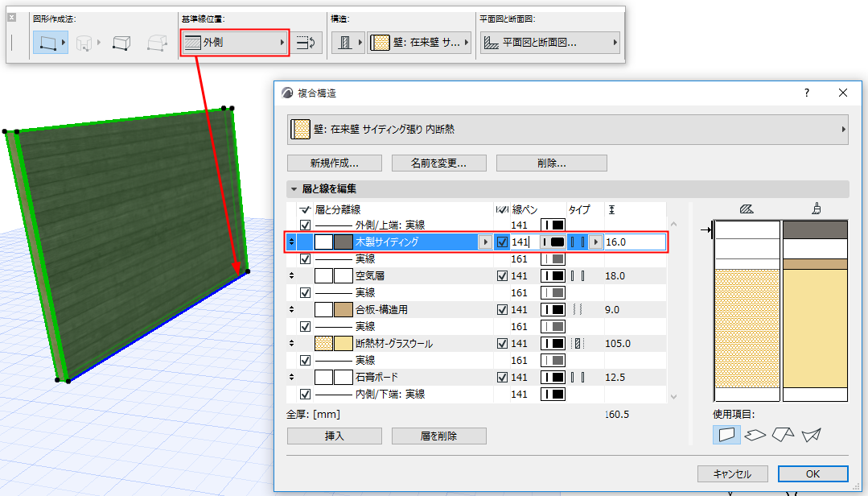Select the straight wall geometry method icon

[51, 42]
